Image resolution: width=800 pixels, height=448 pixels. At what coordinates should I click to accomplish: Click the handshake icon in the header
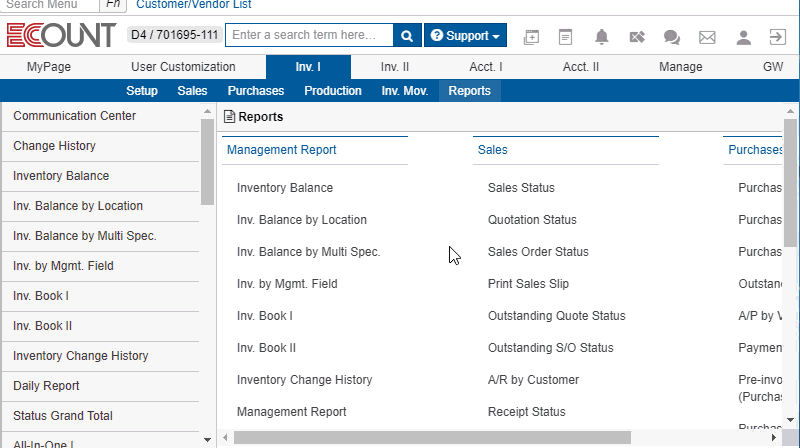pos(637,37)
